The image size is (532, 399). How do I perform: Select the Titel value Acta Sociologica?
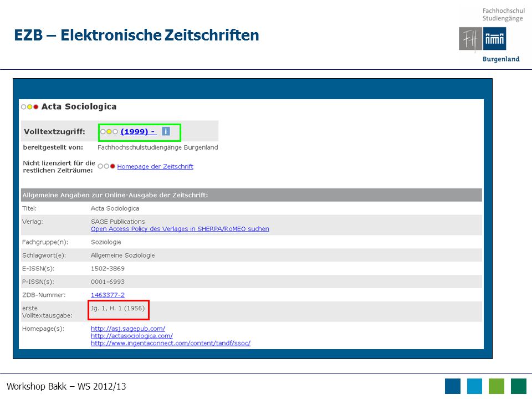(x=115, y=208)
